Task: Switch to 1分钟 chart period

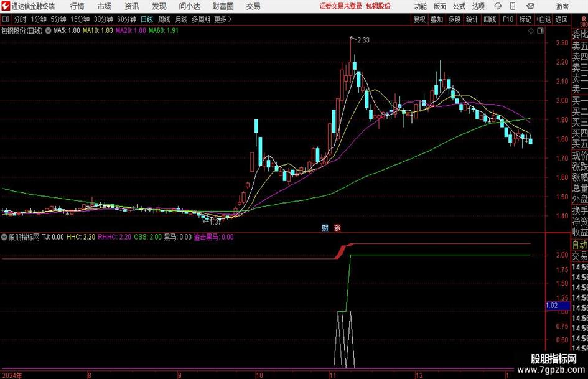Action: coord(39,19)
